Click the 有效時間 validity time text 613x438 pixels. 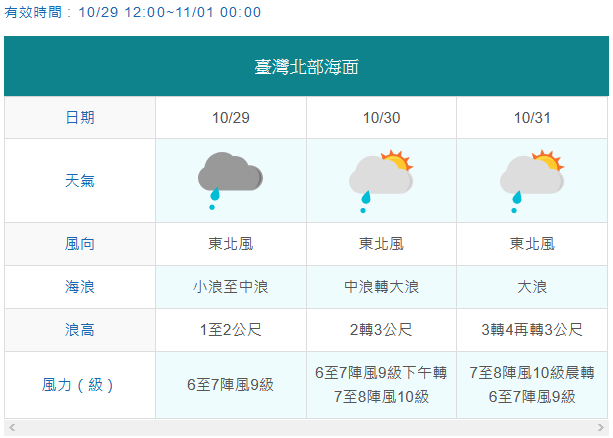tap(133, 12)
